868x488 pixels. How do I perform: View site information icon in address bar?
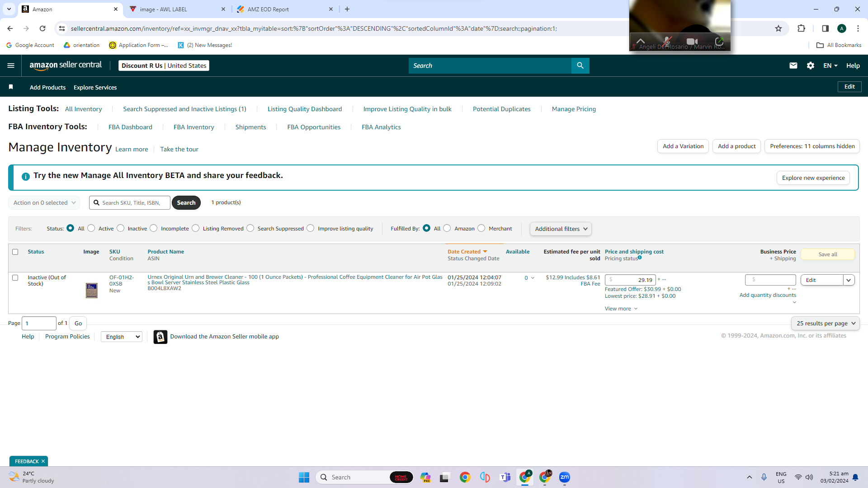[62, 28]
